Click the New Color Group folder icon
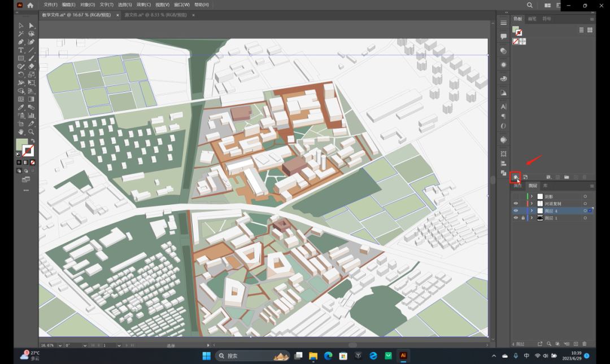This screenshot has width=610, height=364. 567,177
